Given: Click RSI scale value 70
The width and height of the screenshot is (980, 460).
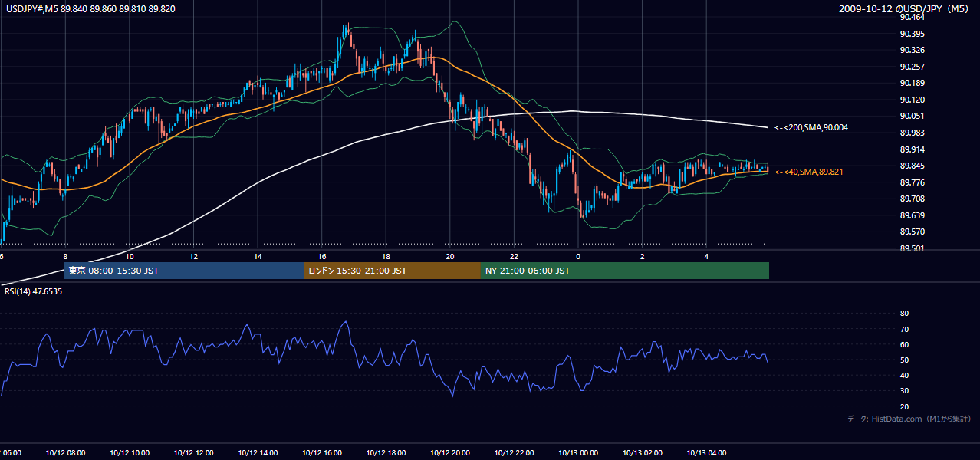Looking at the screenshot, I should click(x=905, y=329).
